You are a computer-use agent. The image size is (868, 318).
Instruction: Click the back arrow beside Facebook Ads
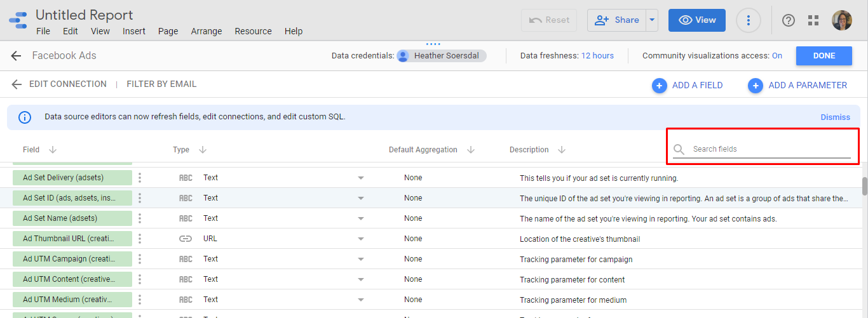17,56
